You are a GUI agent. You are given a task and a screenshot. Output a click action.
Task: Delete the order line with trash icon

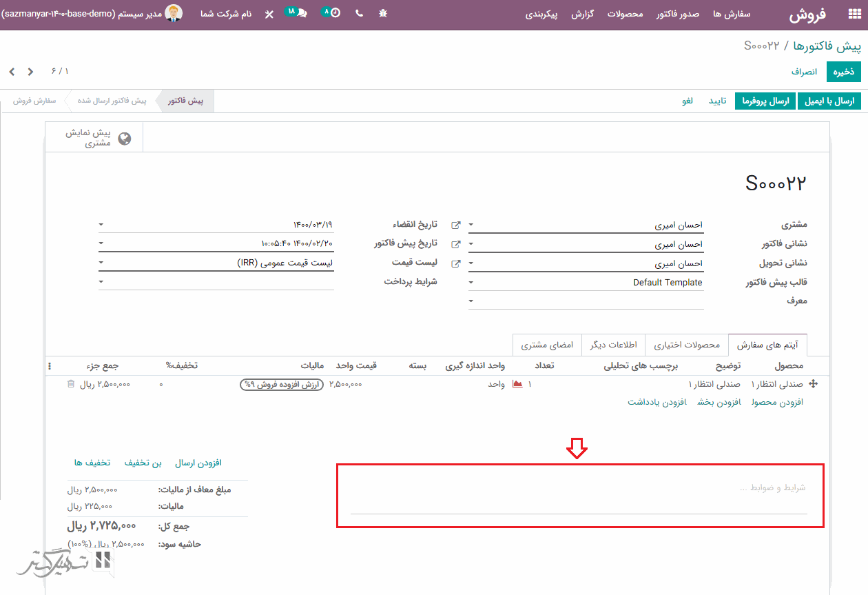click(x=70, y=384)
